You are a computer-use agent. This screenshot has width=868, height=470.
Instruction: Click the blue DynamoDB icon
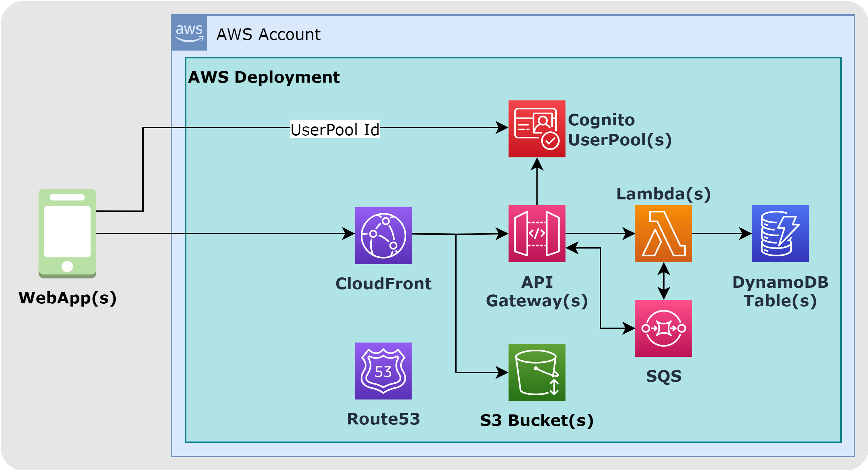tap(780, 234)
